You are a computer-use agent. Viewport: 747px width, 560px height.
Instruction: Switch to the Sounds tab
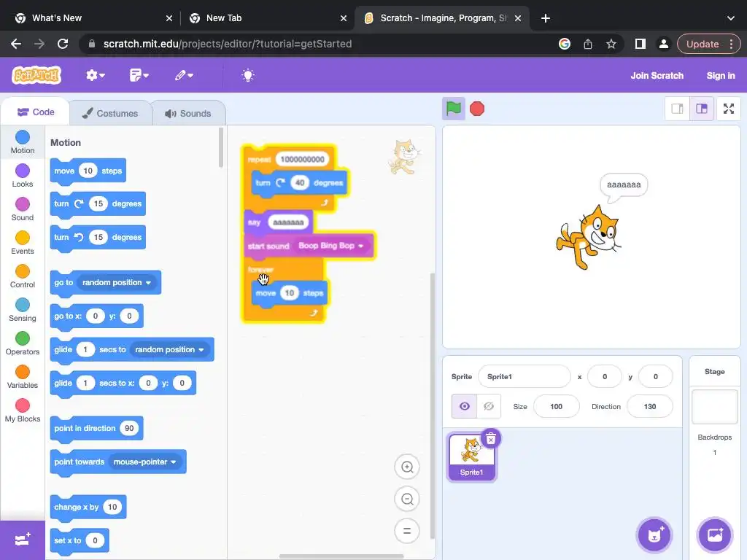[188, 113]
